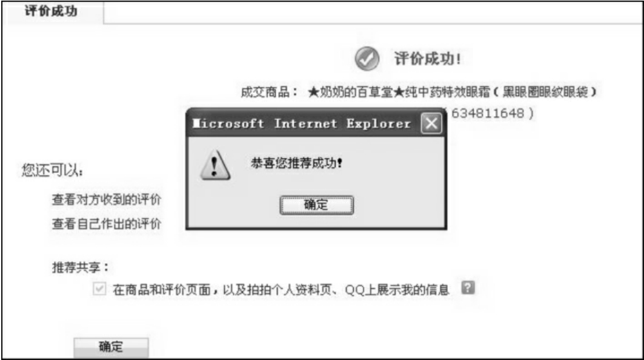Viewport: 644px width, 360px height.
Task: Click the 成交商品 label
Action: [x=269, y=92]
